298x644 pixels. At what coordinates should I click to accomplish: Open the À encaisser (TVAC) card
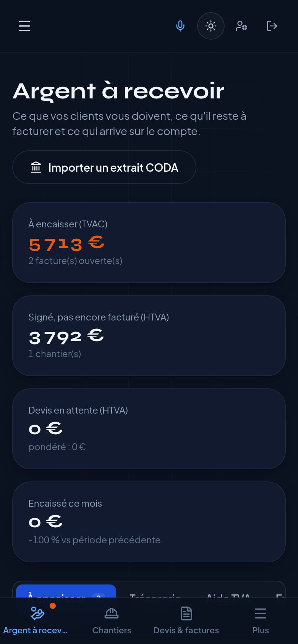pyautogui.click(x=149, y=243)
